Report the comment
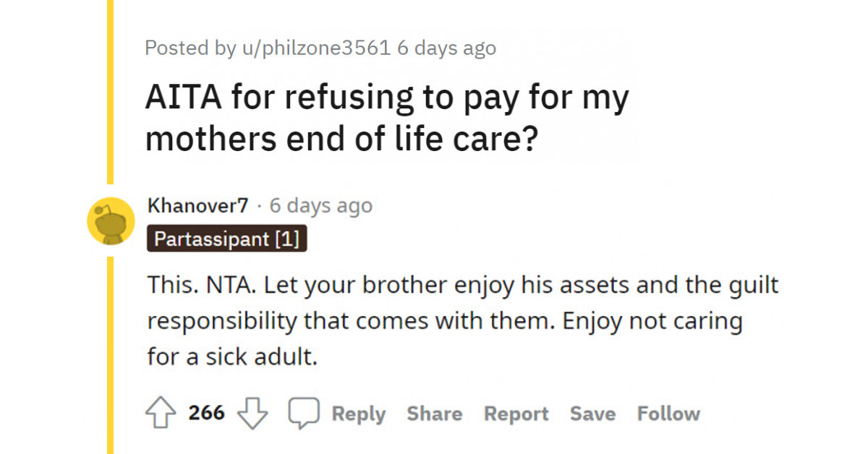 coord(516,414)
